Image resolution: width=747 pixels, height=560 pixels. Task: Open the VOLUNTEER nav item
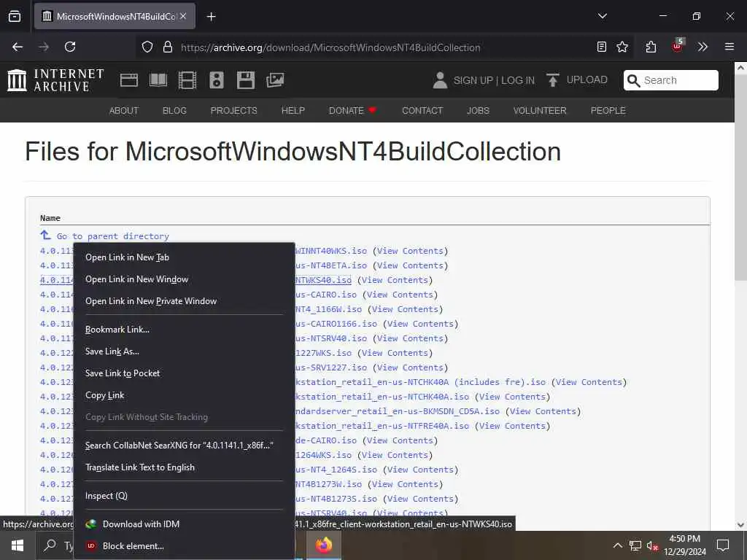coord(540,111)
